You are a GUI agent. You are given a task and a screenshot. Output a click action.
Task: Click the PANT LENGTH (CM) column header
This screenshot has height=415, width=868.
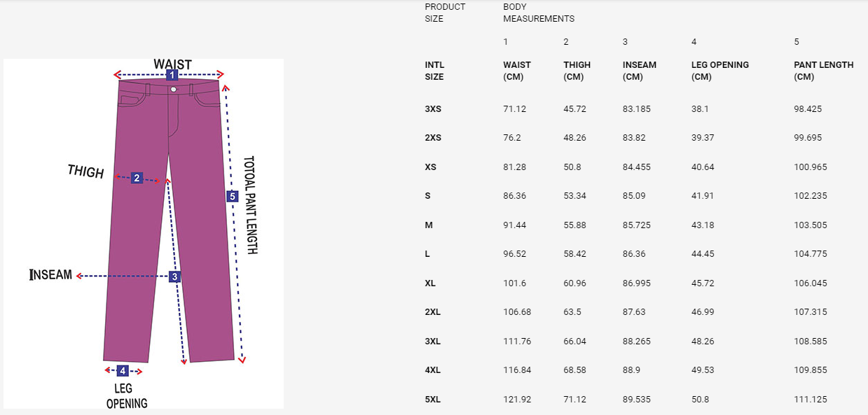824,71
